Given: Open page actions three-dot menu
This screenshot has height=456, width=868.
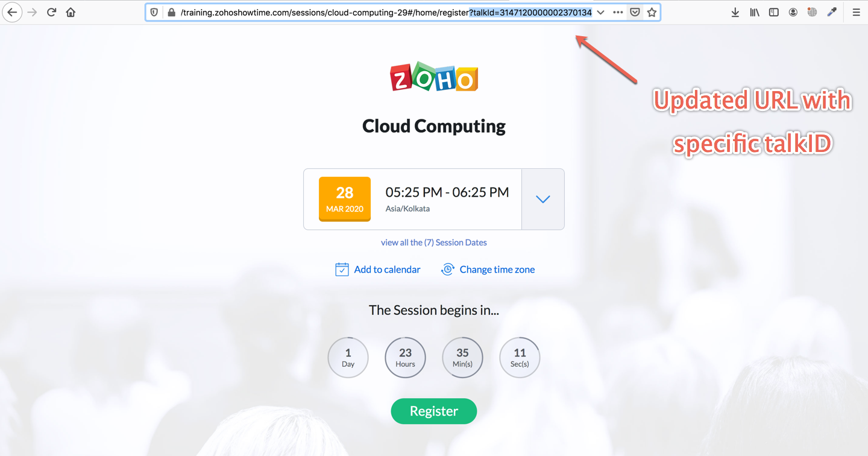Looking at the screenshot, I should (x=618, y=12).
